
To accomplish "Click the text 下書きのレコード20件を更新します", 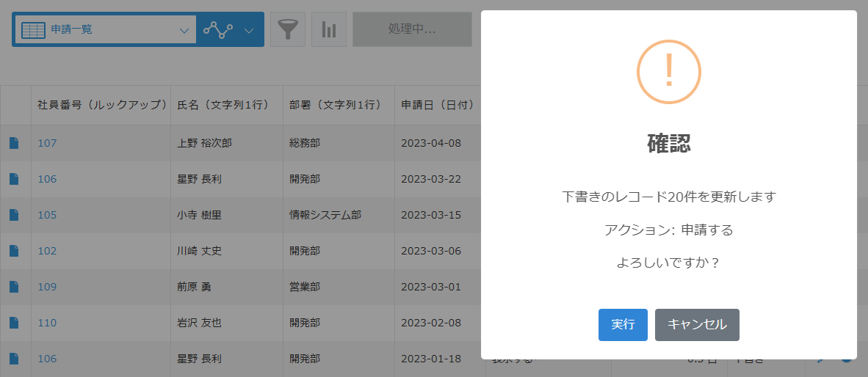I will coord(669,197).
